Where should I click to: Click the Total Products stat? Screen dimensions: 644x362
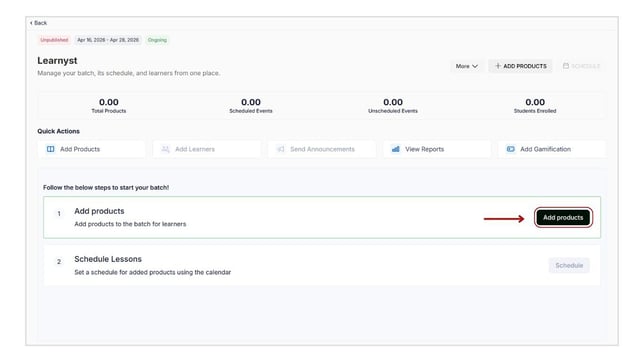pyautogui.click(x=109, y=106)
